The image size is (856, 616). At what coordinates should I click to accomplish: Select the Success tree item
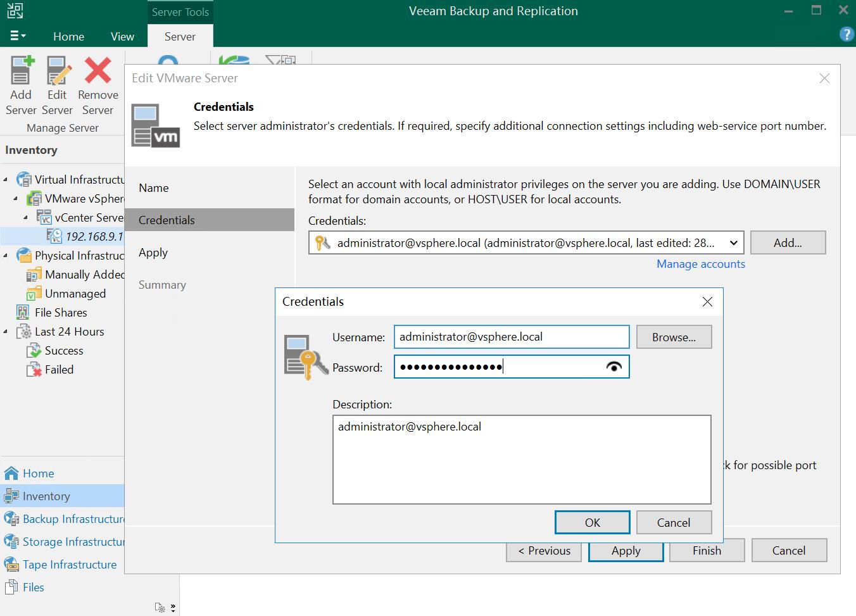point(64,350)
